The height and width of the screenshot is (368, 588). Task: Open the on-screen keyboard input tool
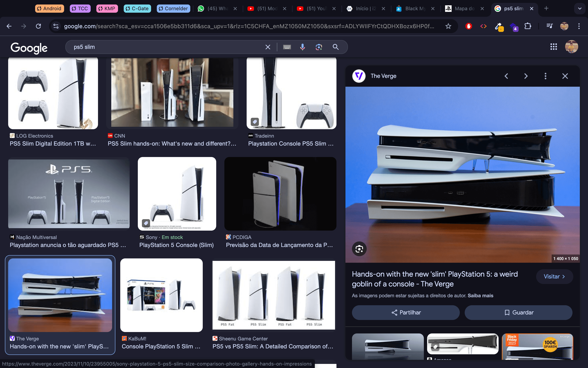pyautogui.click(x=287, y=47)
